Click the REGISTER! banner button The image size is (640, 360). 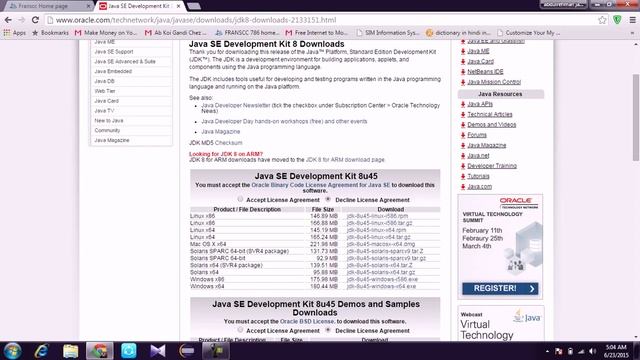coord(500,289)
